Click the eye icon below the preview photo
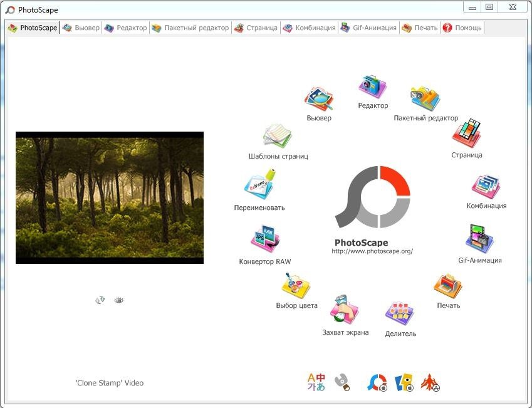Viewport: 532px width, 408px height. [x=119, y=300]
